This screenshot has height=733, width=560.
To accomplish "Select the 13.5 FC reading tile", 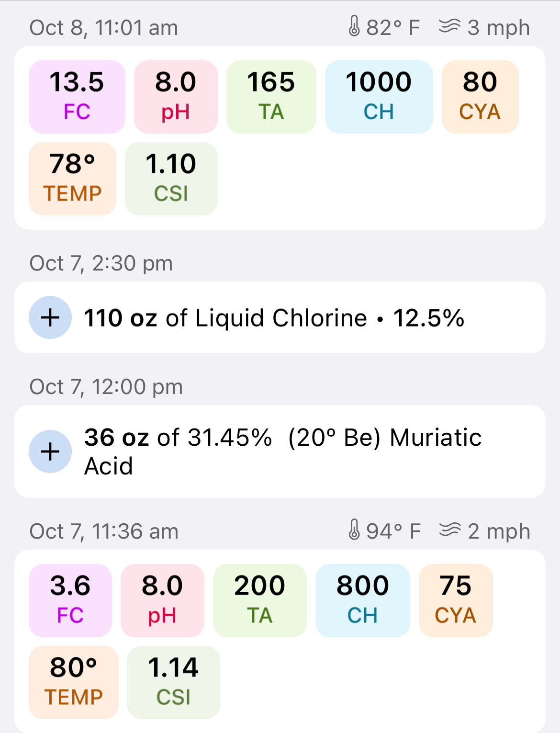I will click(x=77, y=97).
